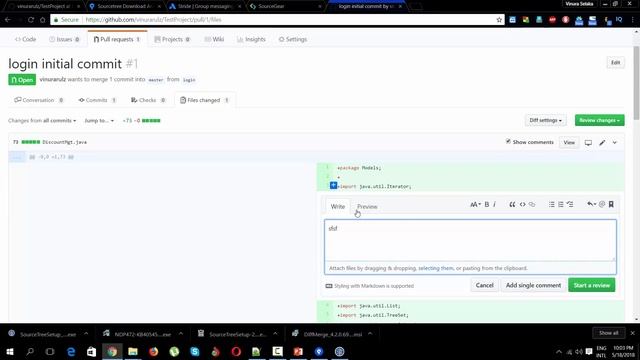Add a numbered list to comment

click(561, 204)
